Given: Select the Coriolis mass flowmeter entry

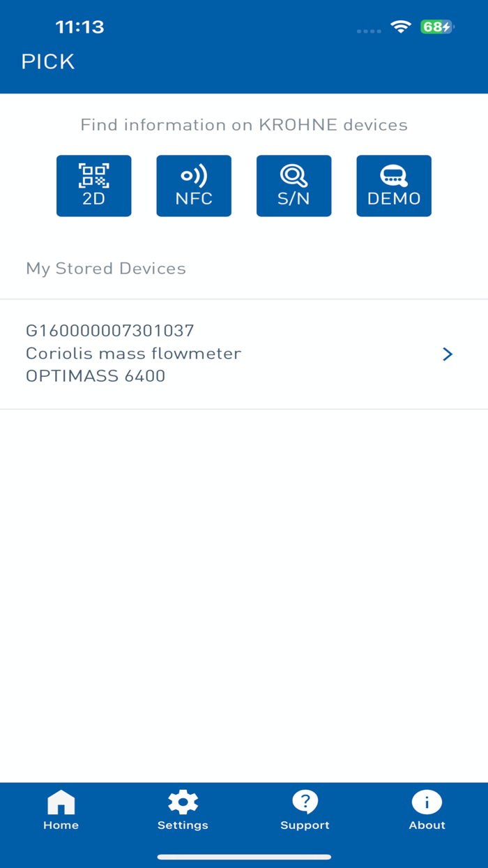Looking at the screenshot, I should (133, 353).
